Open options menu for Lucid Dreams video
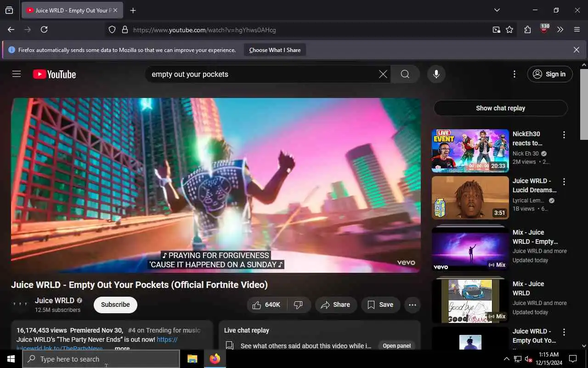The height and width of the screenshot is (368, 588). (564, 182)
